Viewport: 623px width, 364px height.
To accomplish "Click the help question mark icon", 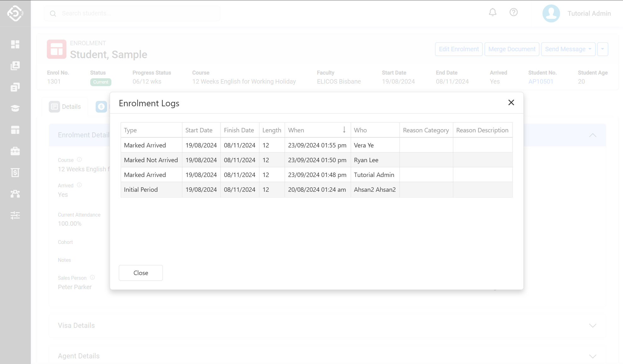I will tap(514, 12).
